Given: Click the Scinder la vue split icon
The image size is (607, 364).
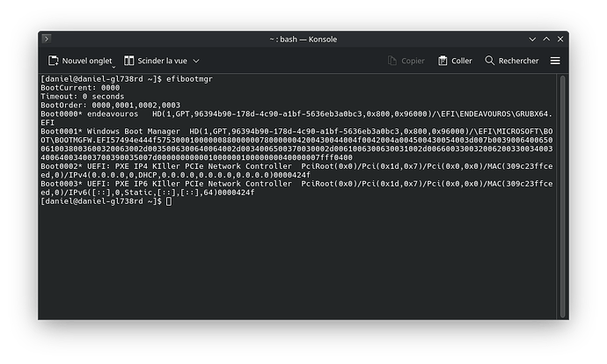Looking at the screenshot, I should [129, 61].
